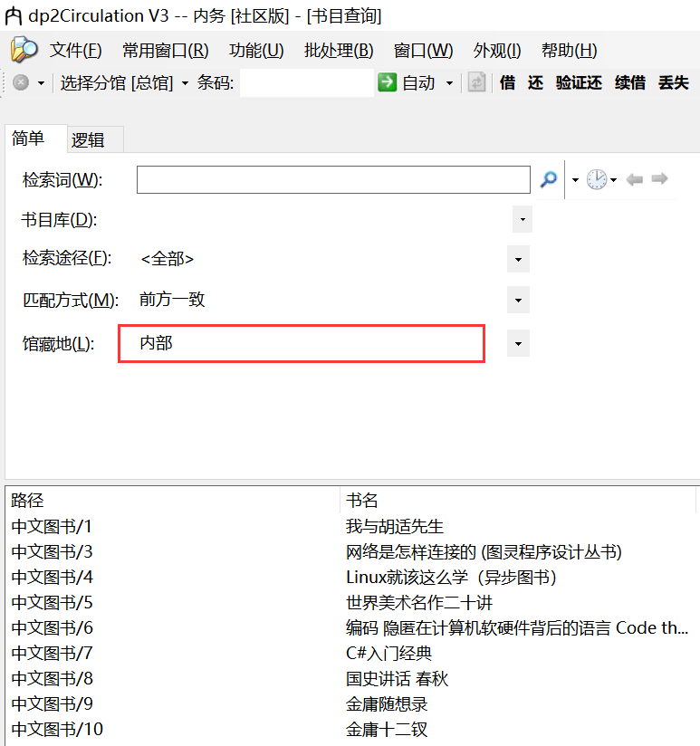Image resolution: width=700 pixels, height=746 pixels.
Task: Click the green arrow 自动 icon
Action: click(387, 82)
